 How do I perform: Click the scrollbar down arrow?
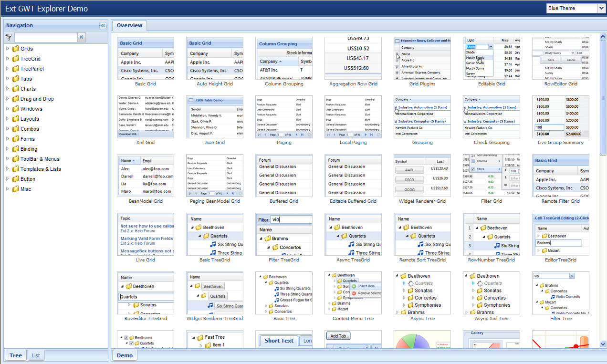point(603,343)
